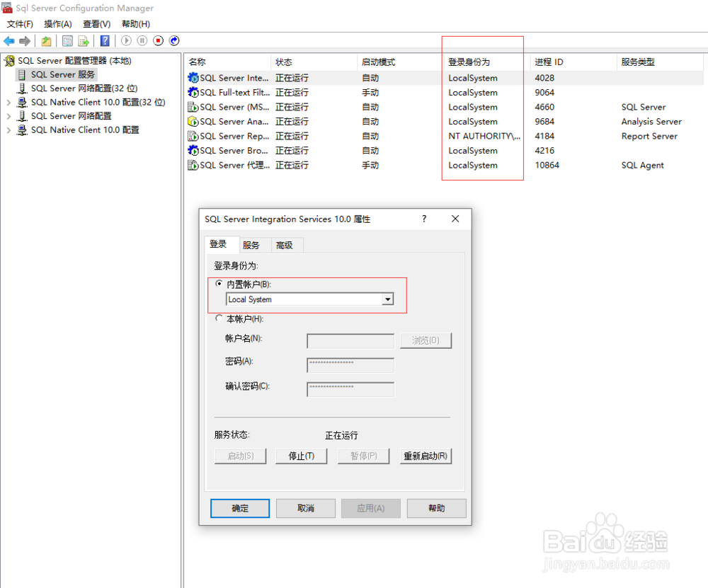Image resolution: width=708 pixels, height=588 pixels.
Task: Expand SQL Native Client 10.0 配置(32 位) node
Action: coord(8,103)
